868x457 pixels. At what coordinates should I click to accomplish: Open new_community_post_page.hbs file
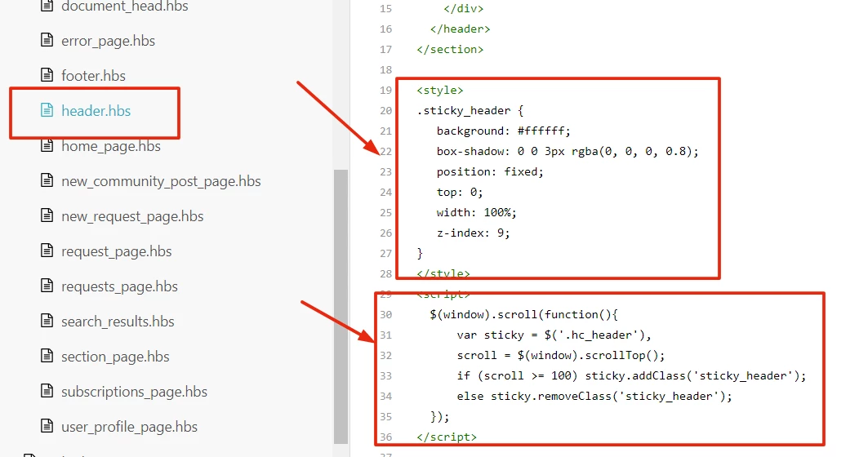click(161, 181)
